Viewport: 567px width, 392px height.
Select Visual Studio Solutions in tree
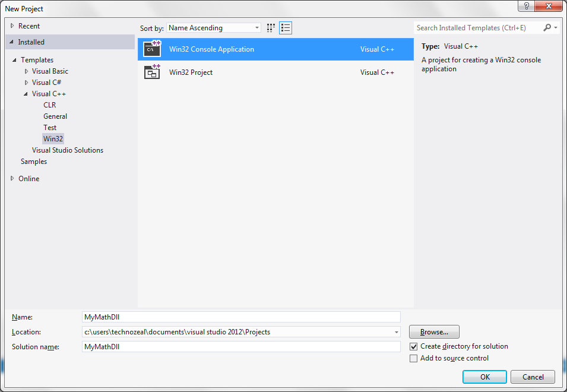68,150
